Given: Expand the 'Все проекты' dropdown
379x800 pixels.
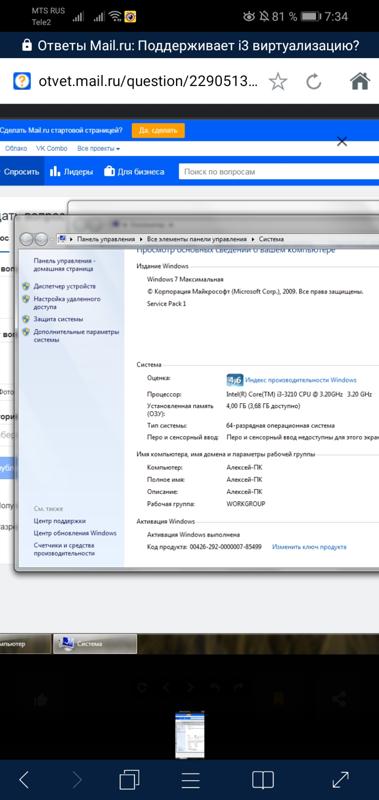Looking at the screenshot, I should coord(98,148).
